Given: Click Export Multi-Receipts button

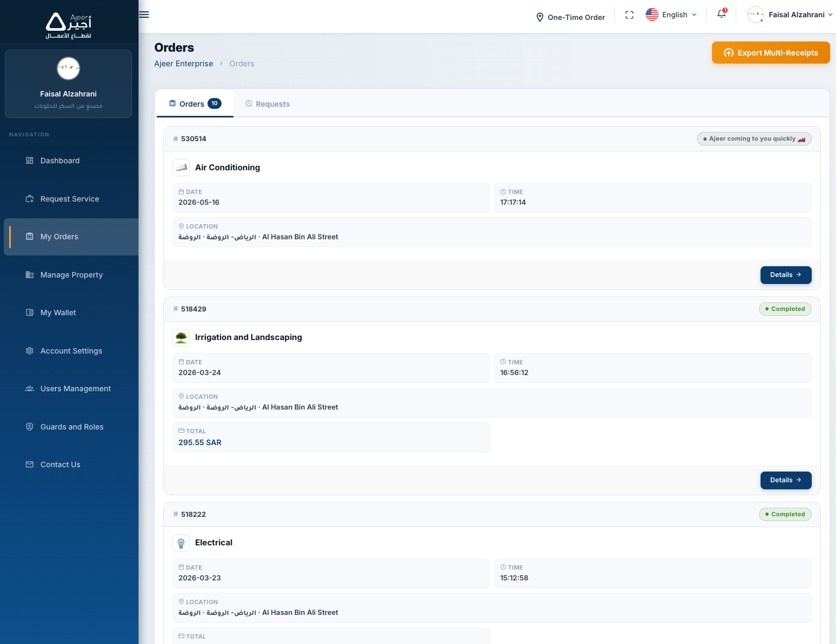Looking at the screenshot, I should tap(771, 53).
